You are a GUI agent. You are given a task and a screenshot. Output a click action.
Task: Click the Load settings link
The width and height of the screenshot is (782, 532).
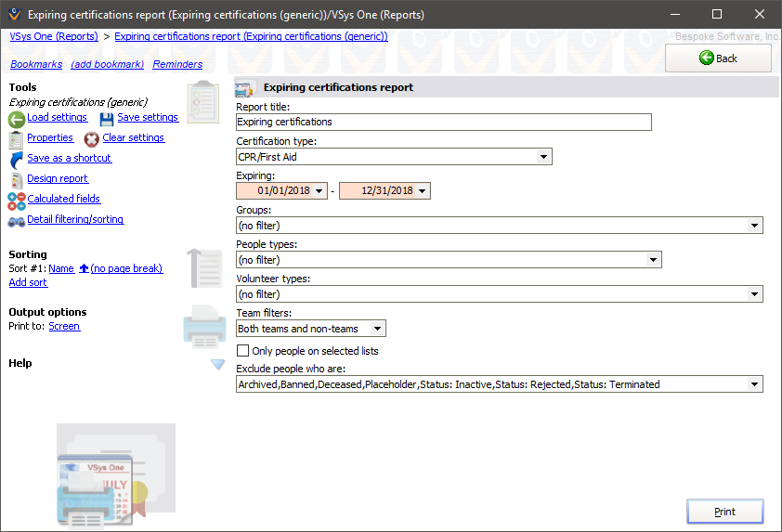click(58, 117)
